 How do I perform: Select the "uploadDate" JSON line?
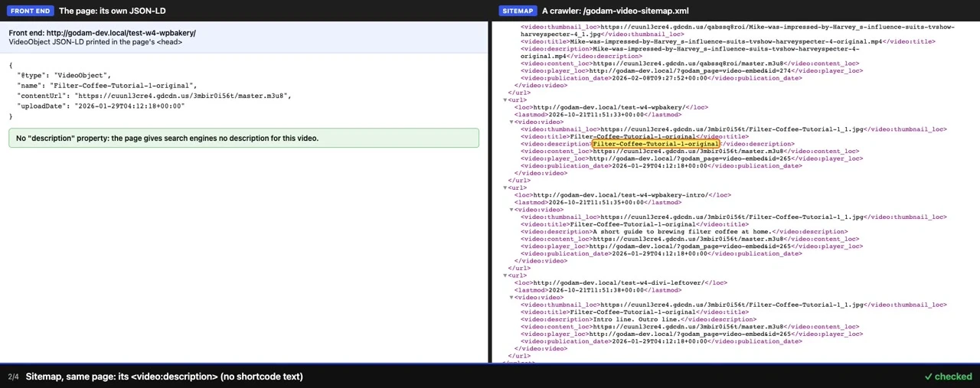[101, 106]
